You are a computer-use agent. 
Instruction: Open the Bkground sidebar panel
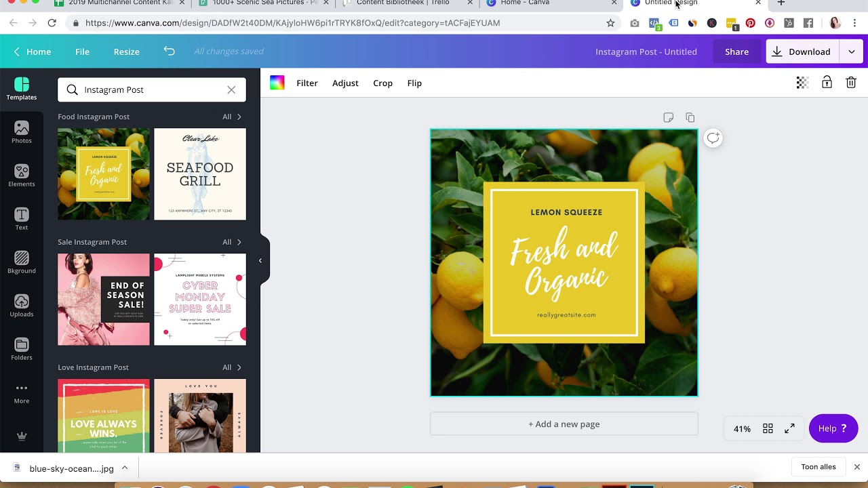22,262
